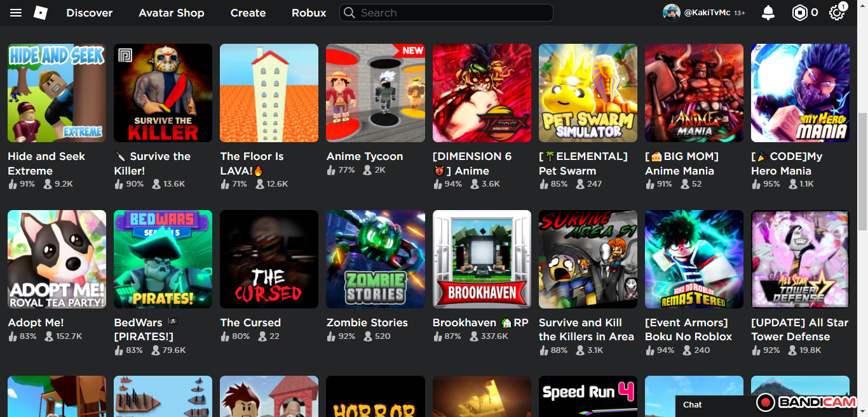Click the KakiTvMc avatar picture
This screenshot has height=417, width=868.
click(x=671, y=13)
